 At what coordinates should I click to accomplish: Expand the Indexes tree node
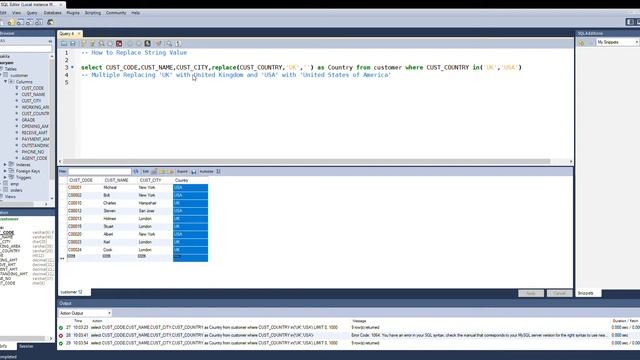click(x=5, y=164)
